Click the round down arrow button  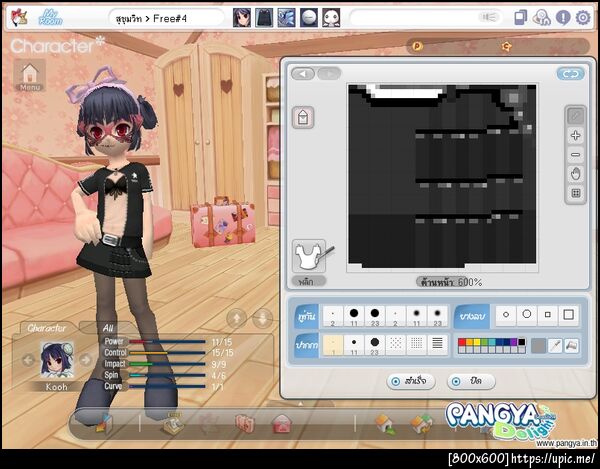coord(263,318)
